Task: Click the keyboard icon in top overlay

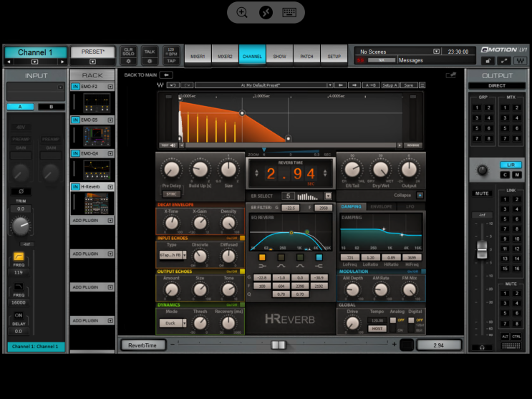Action: (289, 13)
